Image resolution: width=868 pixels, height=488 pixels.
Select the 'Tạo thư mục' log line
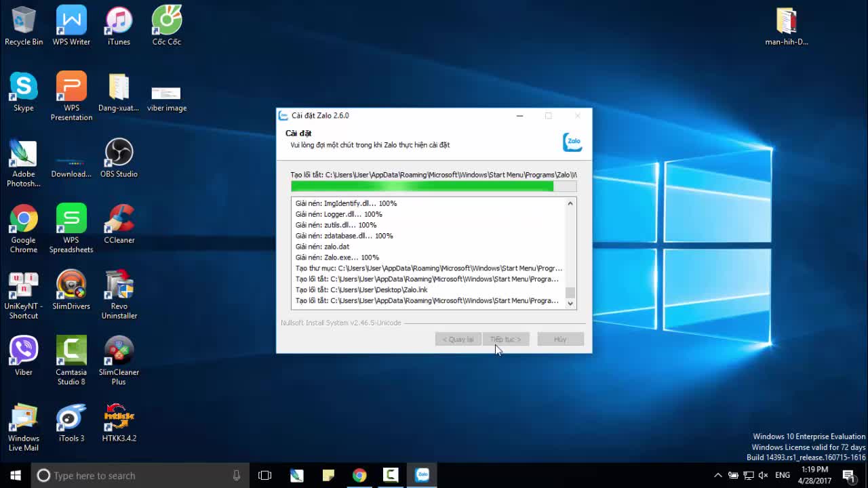pyautogui.click(x=429, y=268)
